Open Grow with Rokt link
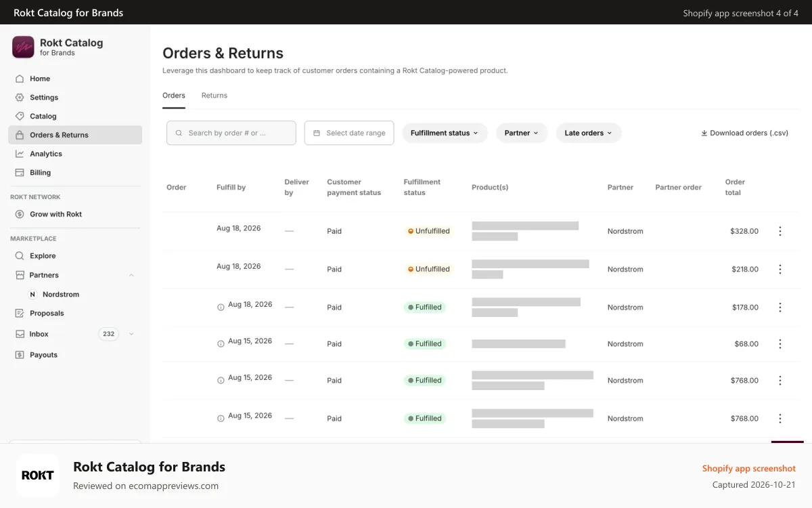The width and height of the screenshot is (812, 508). tap(75, 214)
